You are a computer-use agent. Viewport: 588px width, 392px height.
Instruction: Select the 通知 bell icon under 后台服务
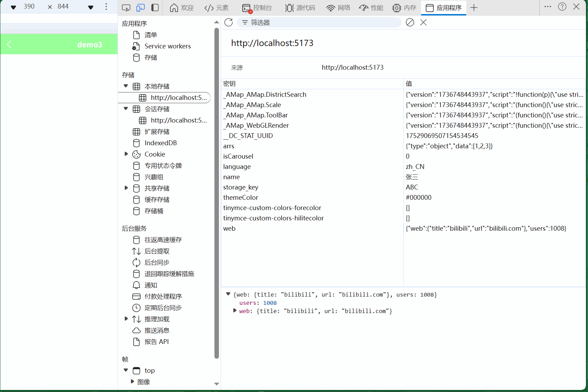click(x=136, y=285)
